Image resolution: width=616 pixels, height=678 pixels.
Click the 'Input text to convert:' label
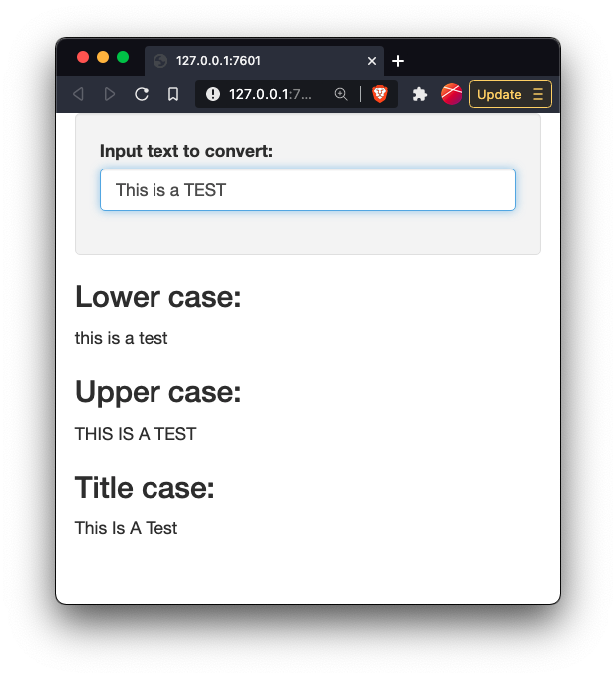tap(186, 151)
